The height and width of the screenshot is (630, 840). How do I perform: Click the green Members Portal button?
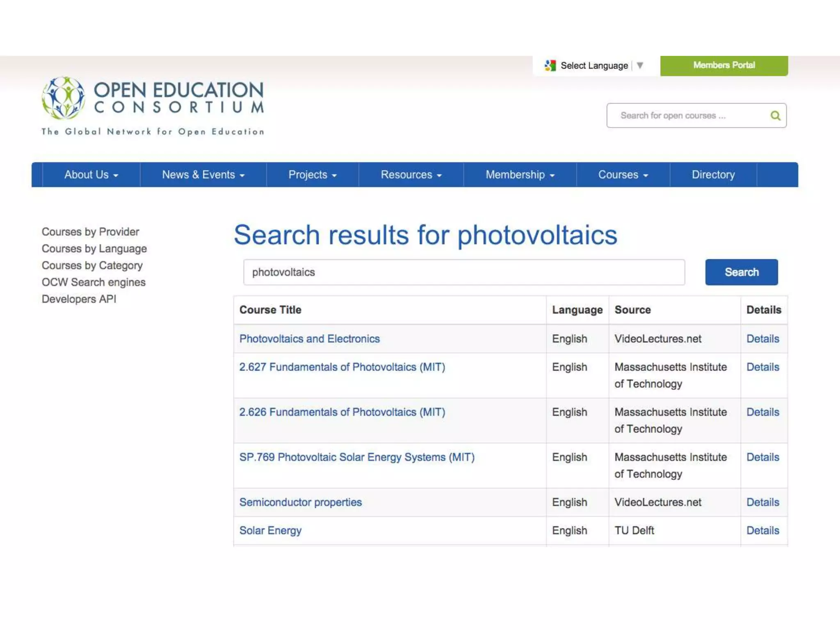point(724,66)
